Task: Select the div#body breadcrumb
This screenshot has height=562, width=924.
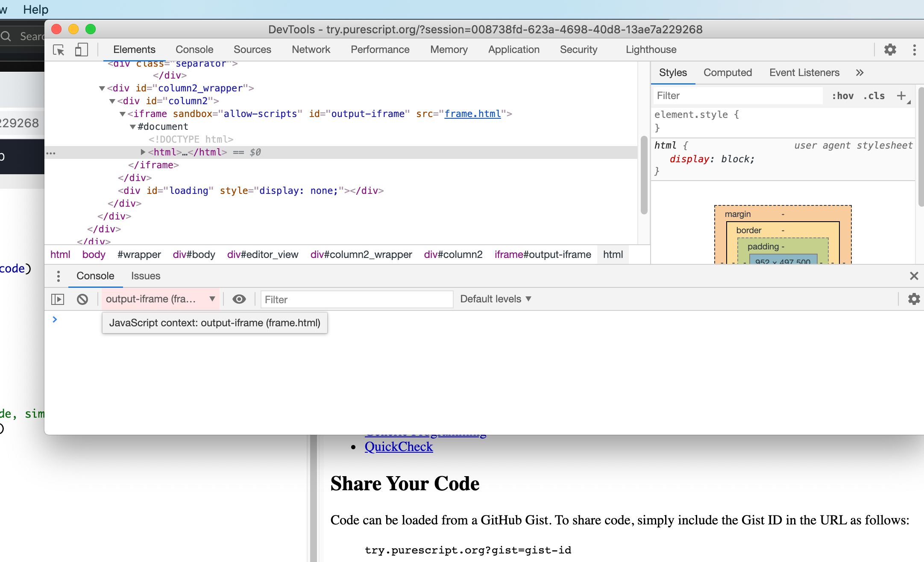Action: [194, 255]
